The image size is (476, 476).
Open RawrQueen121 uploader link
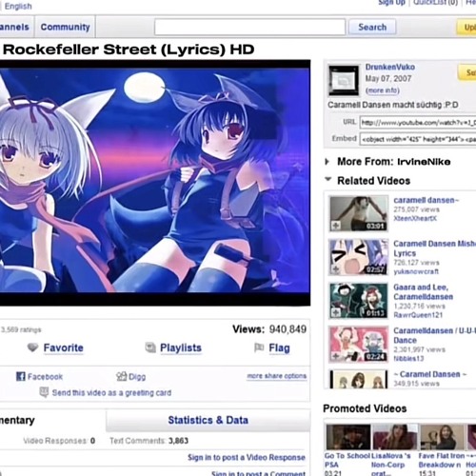pyautogui.click(x=418, y=315)
